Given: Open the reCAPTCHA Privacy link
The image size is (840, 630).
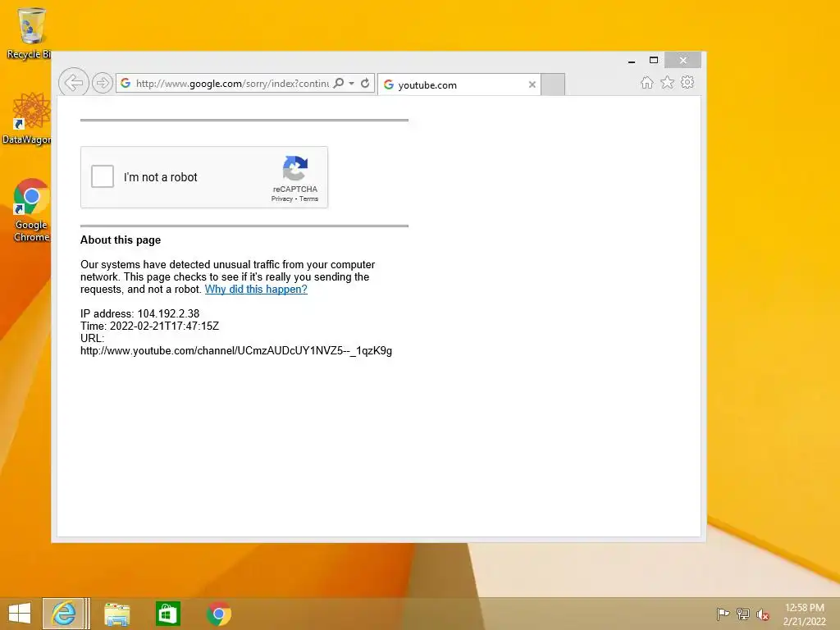Looking at the screenshot, I should [282, 199].
